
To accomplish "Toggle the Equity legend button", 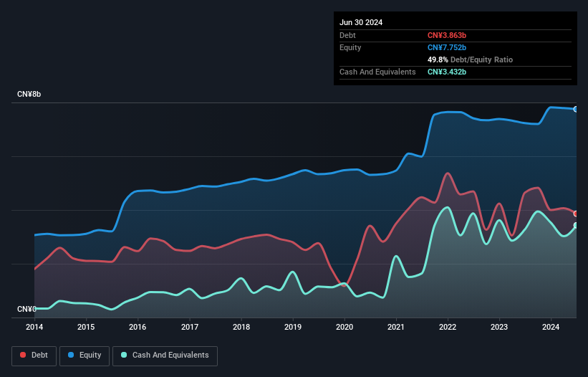I will tap(85, 355).
